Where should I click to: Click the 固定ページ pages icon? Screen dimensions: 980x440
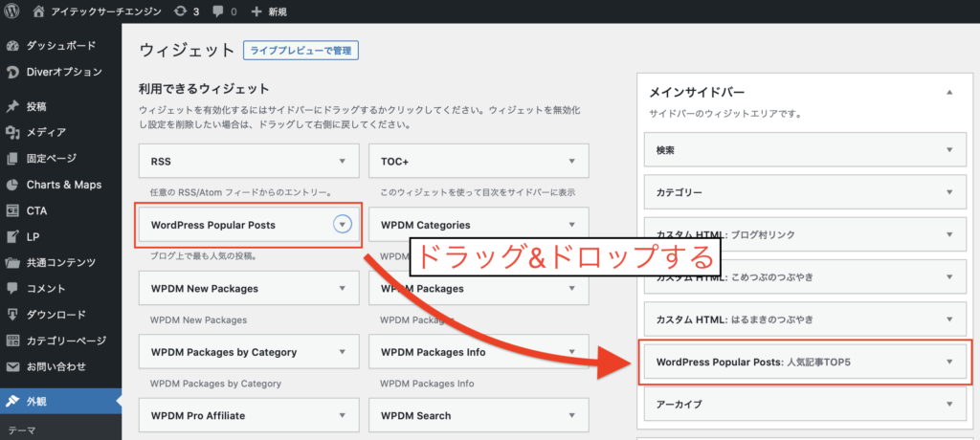click(12, 159)
